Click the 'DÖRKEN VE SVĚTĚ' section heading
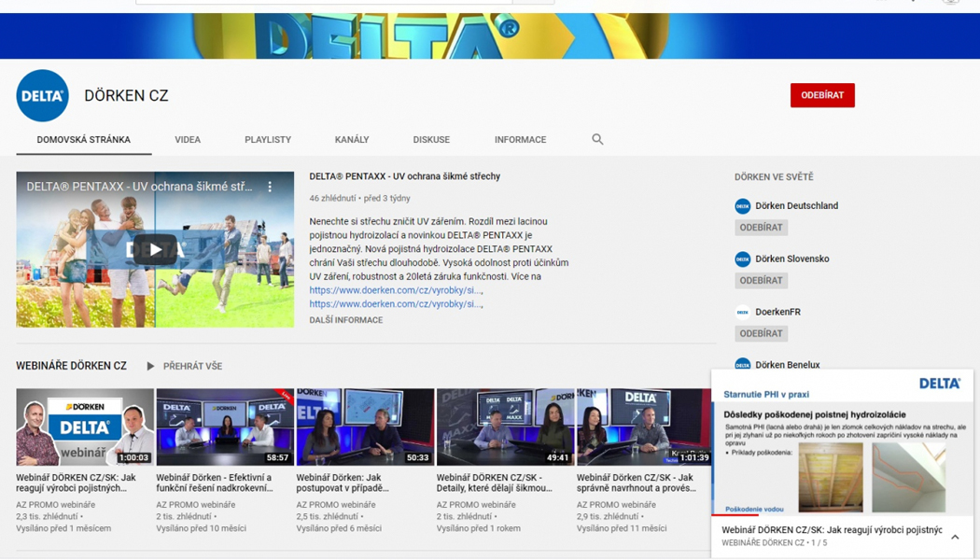Screen dimensions: 980x560 774,177
